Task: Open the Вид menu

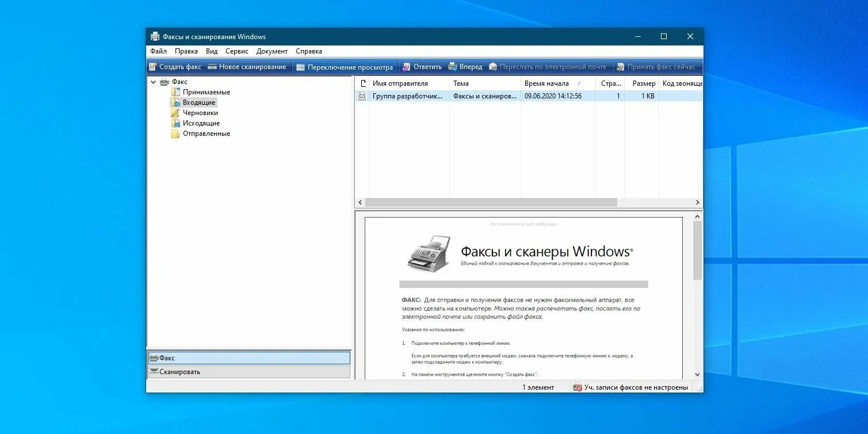Action: (x=212, y=51)
